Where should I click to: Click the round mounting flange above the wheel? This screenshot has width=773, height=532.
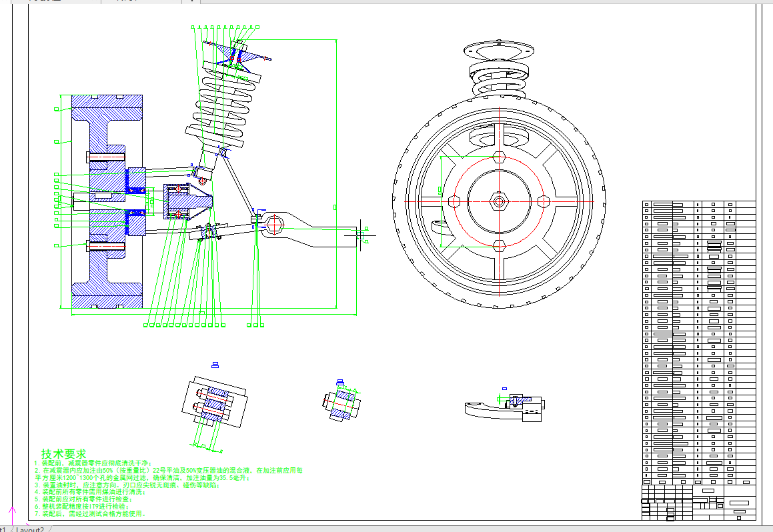pyautogui.click(x=499, y=51)
